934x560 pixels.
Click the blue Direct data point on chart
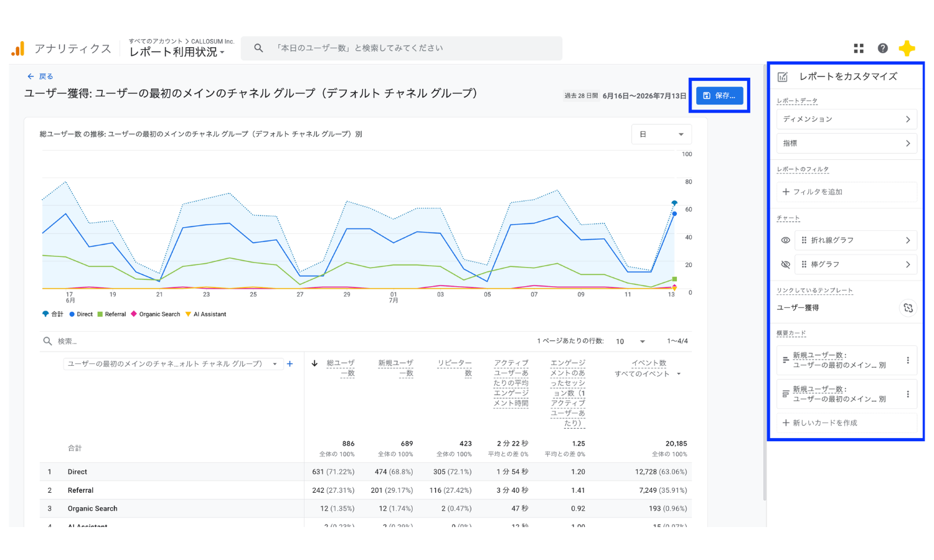(674, 214)
